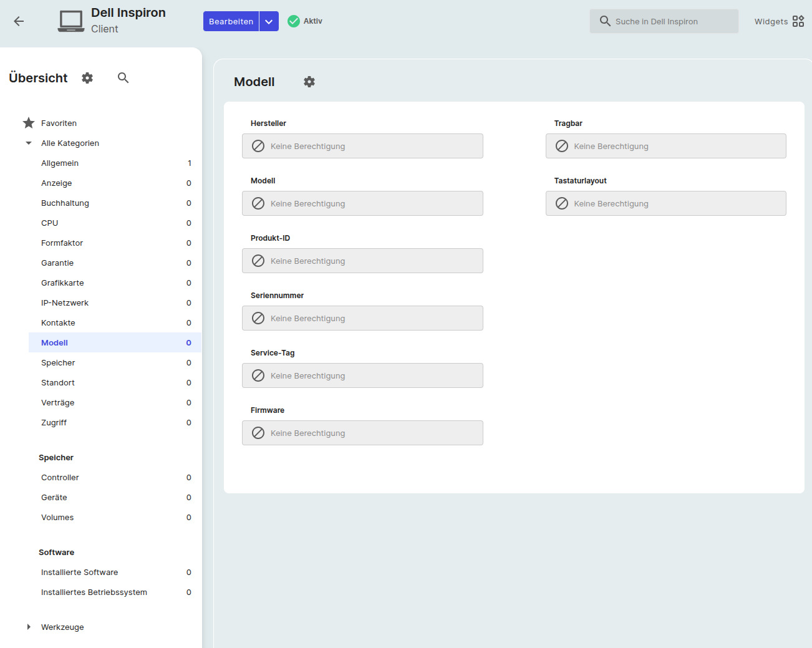Click the Dell Inspiron laptop icon

click(x=71, y=21)
